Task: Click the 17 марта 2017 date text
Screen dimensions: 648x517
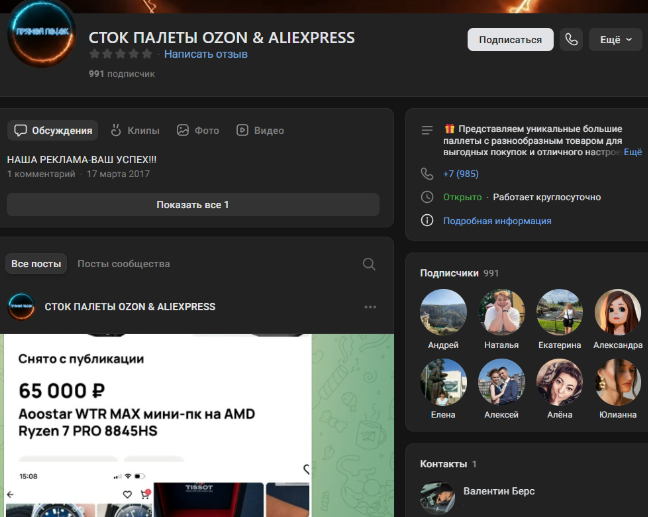Action: [118, 174]
